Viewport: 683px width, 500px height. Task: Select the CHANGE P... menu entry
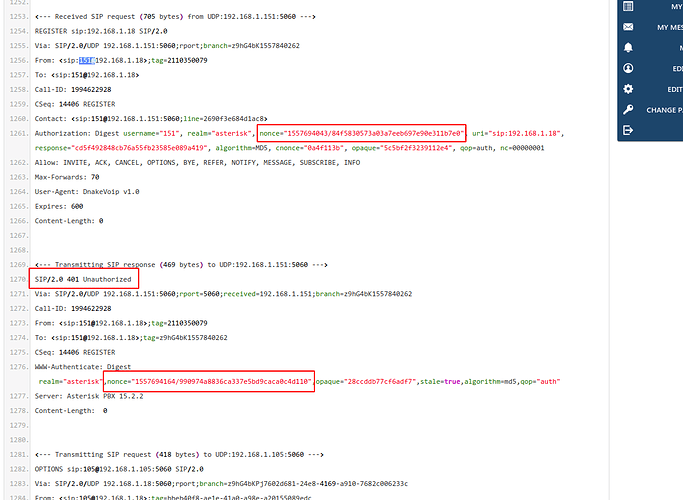pos(664,110)
